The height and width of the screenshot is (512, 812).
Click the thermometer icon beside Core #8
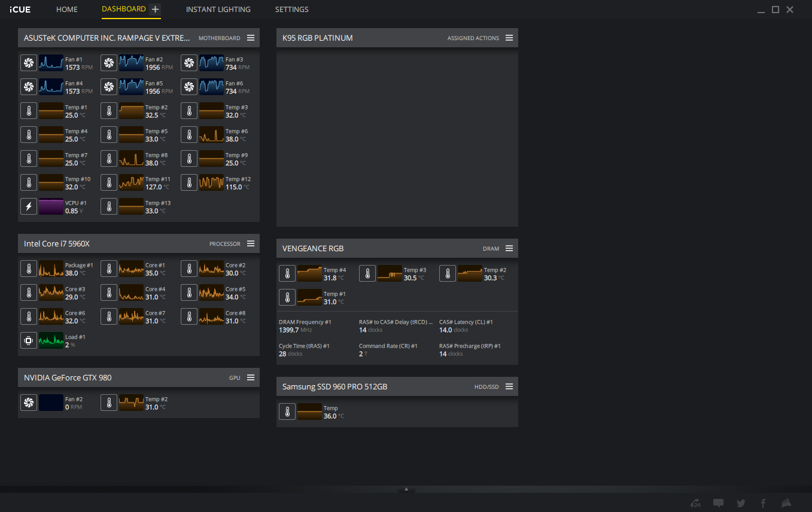click(189, 317)
